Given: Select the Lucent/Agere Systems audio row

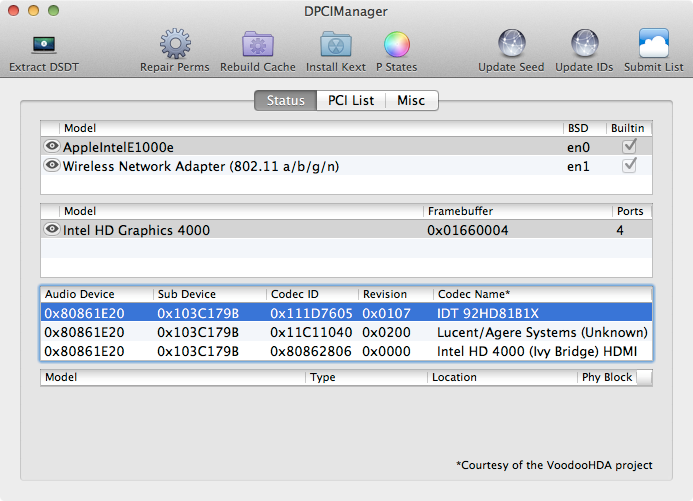Looking at the screenshot, I should point(346,332).
